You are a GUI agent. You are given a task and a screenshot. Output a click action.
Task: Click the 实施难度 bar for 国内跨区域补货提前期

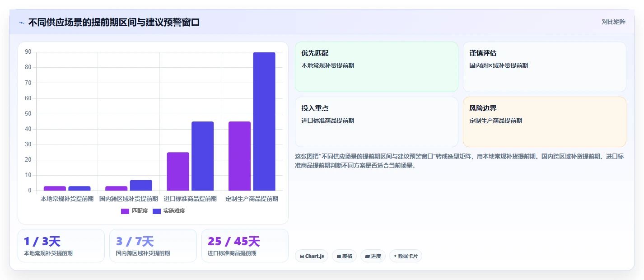pos(141,185)
